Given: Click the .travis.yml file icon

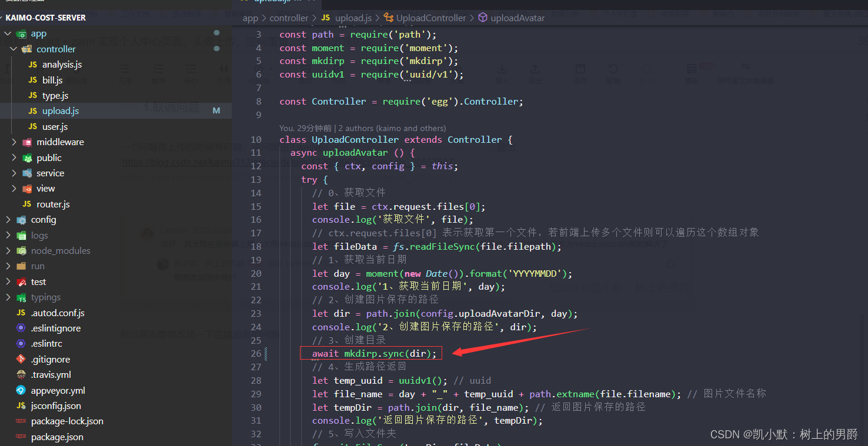Looking at the screenshot, I should (21, 374).
